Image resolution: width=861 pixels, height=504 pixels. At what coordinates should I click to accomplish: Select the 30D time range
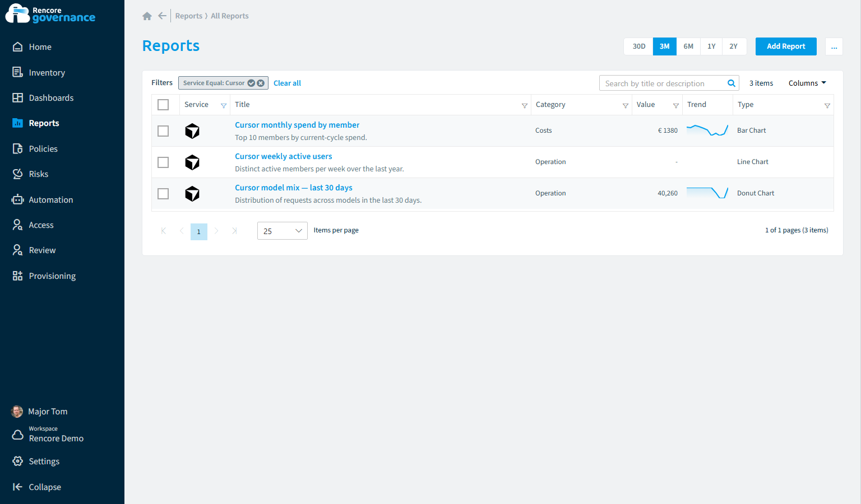pyautogui.click(x=638, y=46)
